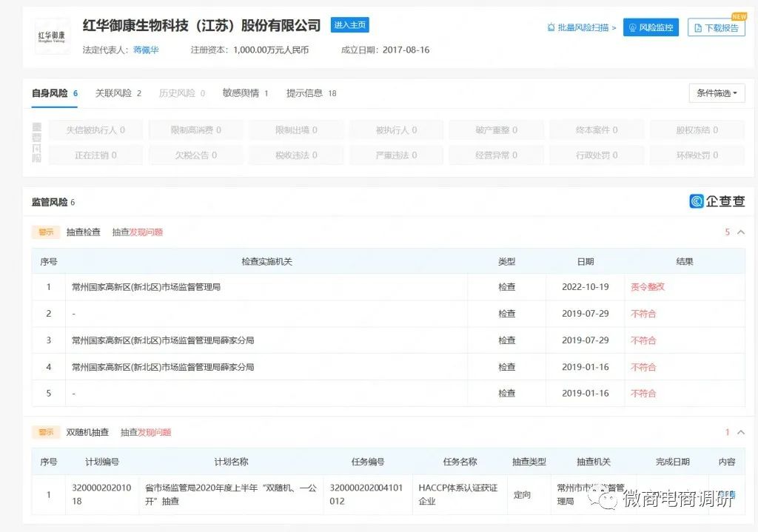This screenshot has height=532, width=758.
Task: Click the 结果 column header
Action: coord(685,261)
